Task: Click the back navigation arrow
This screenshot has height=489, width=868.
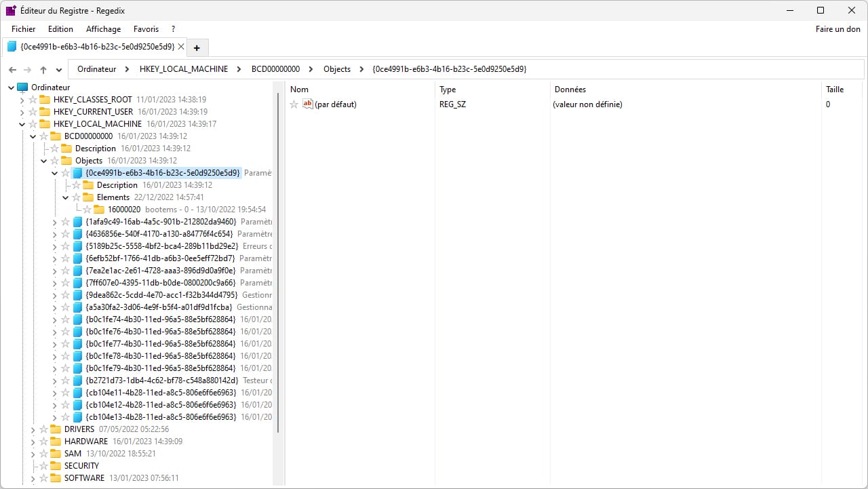Action: point(13,70)
